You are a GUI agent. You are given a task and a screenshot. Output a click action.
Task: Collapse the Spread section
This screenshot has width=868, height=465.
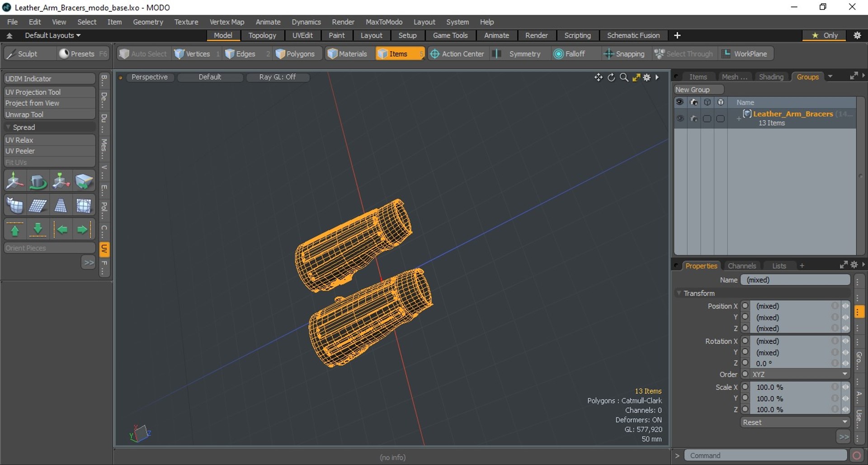point(8,127)
